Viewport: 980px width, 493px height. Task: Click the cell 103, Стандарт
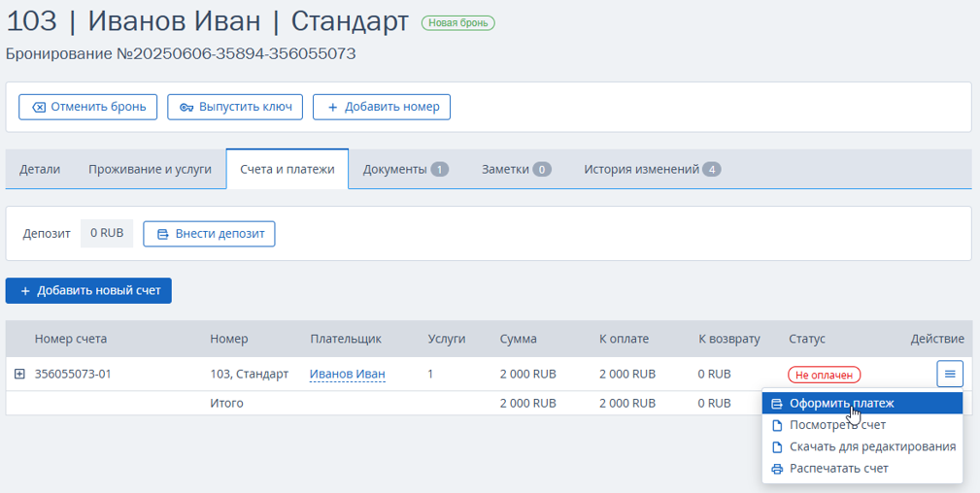click(x=250, y=375)
